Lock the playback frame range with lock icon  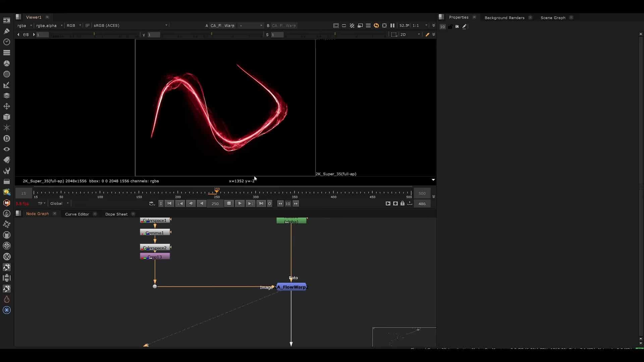(402, 203)
